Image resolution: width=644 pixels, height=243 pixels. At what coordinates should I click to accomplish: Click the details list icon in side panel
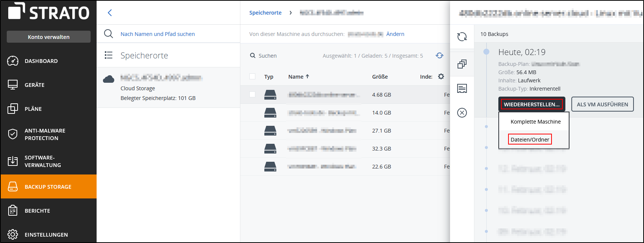pos(462,88)
